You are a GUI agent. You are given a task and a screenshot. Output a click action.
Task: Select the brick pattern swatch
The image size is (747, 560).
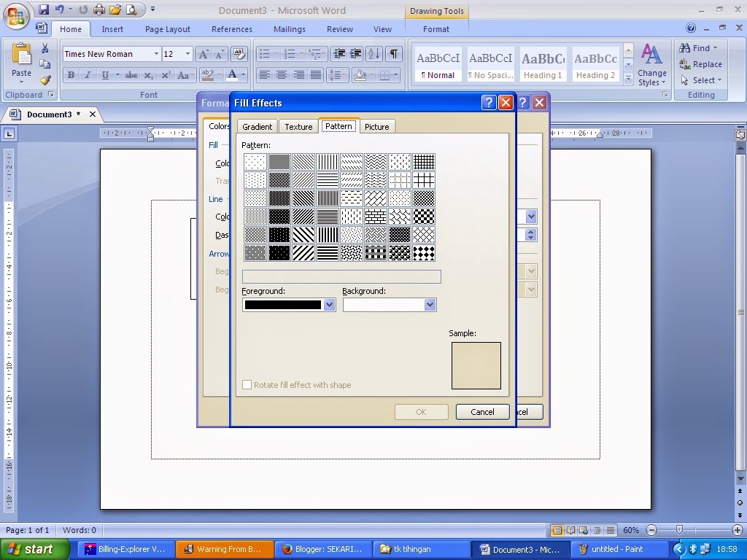click(376, 217)
